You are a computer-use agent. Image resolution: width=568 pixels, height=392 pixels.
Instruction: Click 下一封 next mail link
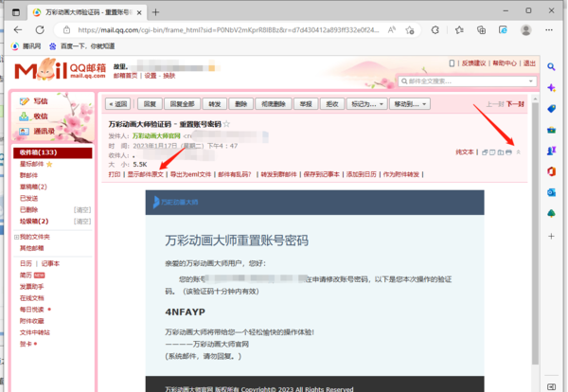[515, 103]
